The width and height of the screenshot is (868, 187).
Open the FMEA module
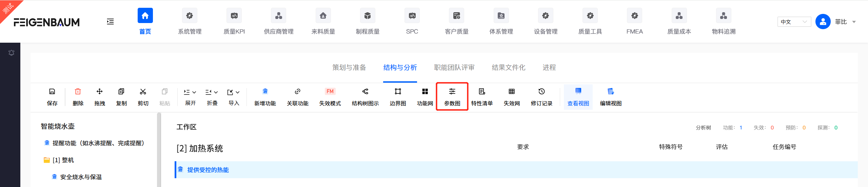coord(634,22)
